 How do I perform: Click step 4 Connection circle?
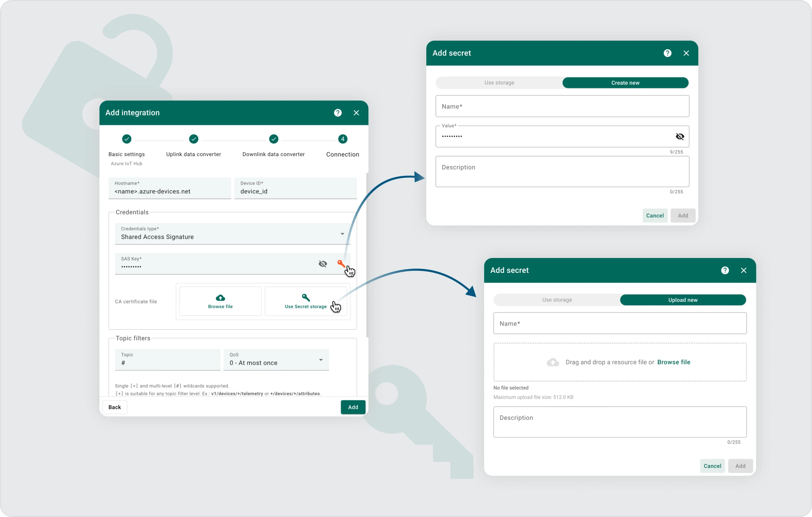(x=342, y=139)
